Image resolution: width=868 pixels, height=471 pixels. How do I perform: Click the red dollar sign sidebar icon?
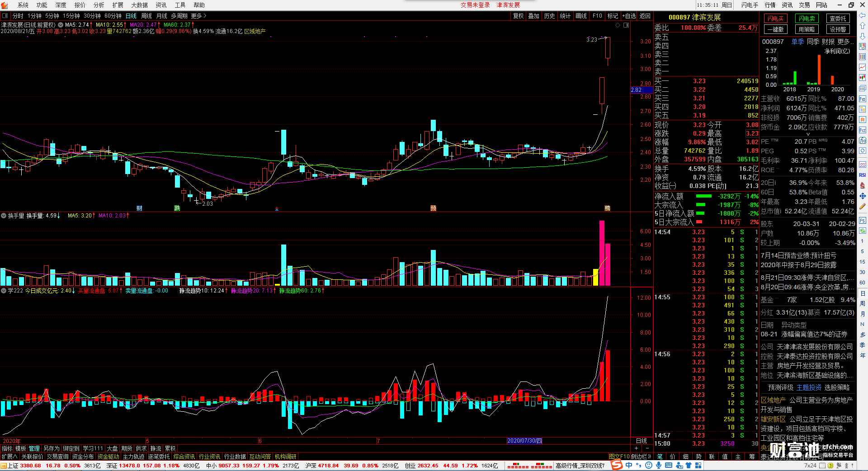(863, 185)
